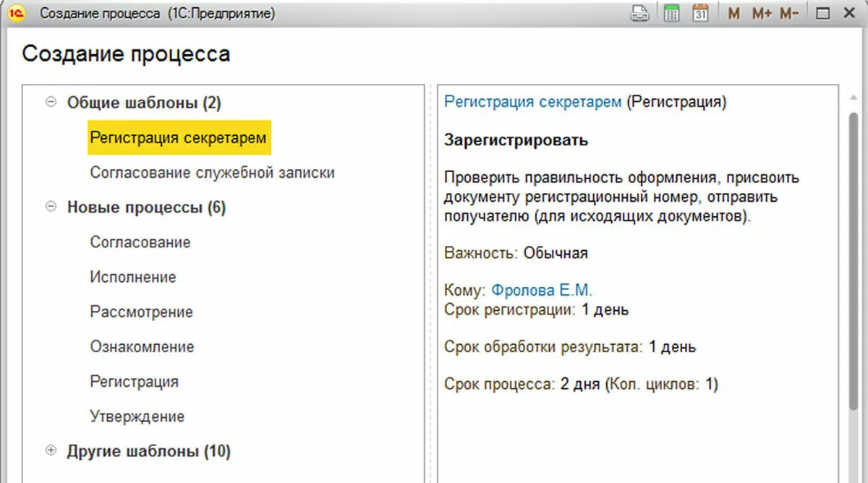Collapse the Общие шаблоны group
Screen dimensions: 868x483
[x=51, y=103]
